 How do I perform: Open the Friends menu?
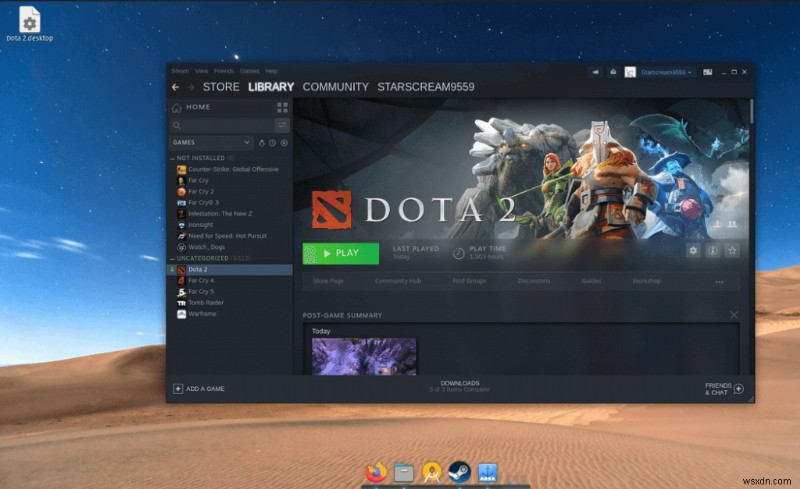(x=223, y=71)
